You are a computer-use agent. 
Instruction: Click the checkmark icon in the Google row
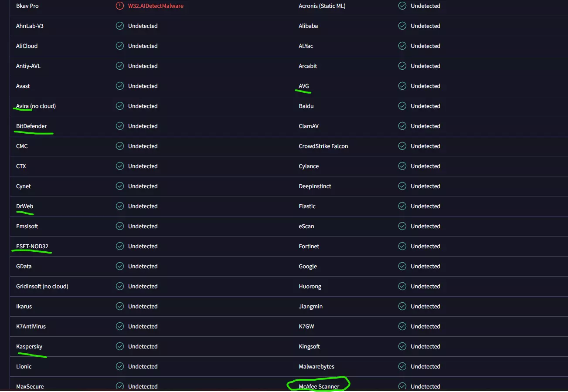click(x=402, y=267)
